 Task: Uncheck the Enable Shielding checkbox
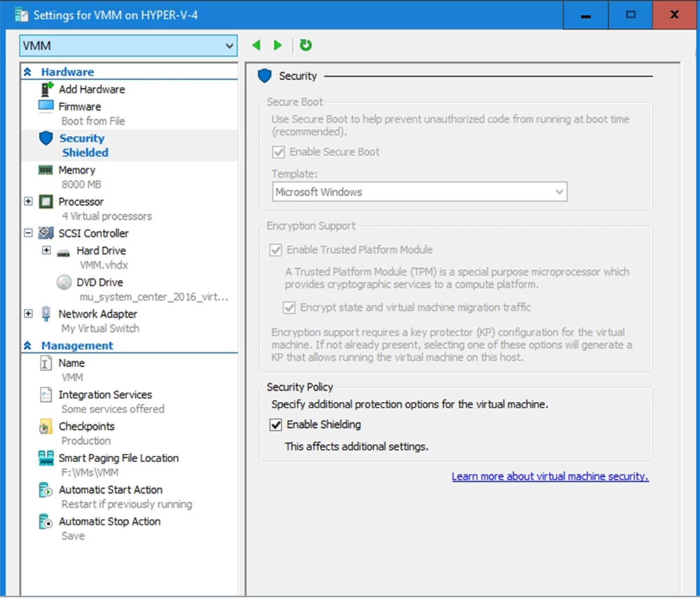tap(276, 424)
